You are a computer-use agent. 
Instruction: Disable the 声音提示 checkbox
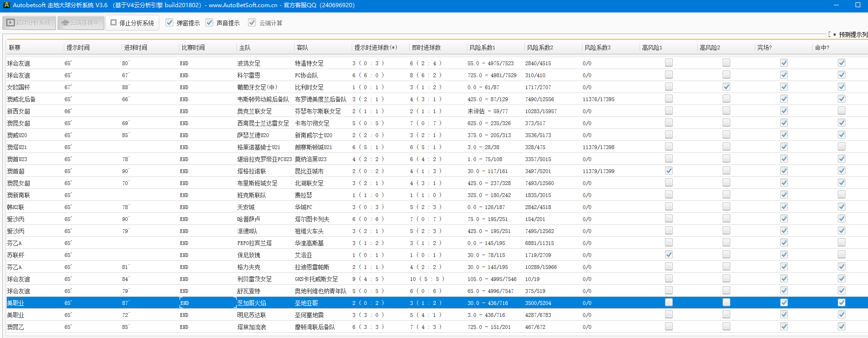click(x=209, y=23)
